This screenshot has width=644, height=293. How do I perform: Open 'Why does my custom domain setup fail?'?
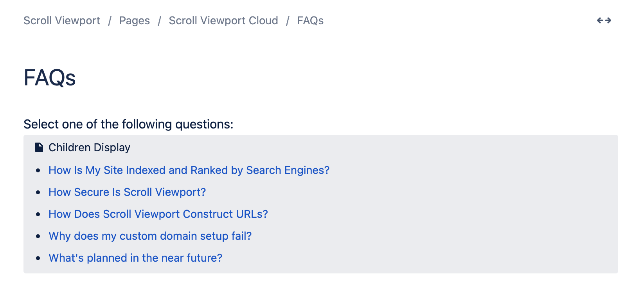tap(150, 236)
